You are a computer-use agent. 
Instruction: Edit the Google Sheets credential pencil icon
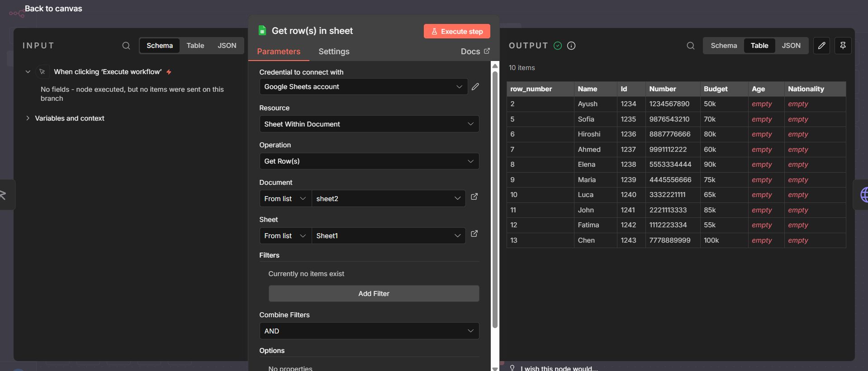pyautogui.click(x=475, y=87)
